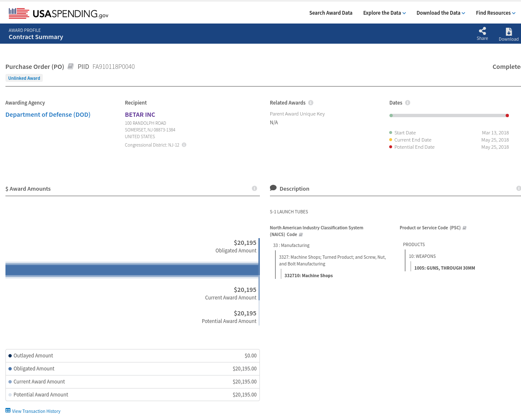Click the Parent Award Unique Key N/A value
The width and height of the screenshot is (521, 420).
[x=274, y=123]
